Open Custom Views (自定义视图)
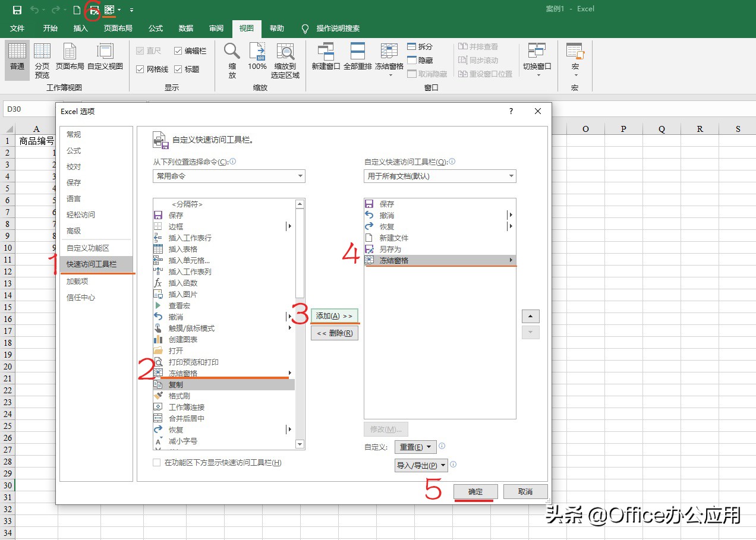 tap(105, 58)
